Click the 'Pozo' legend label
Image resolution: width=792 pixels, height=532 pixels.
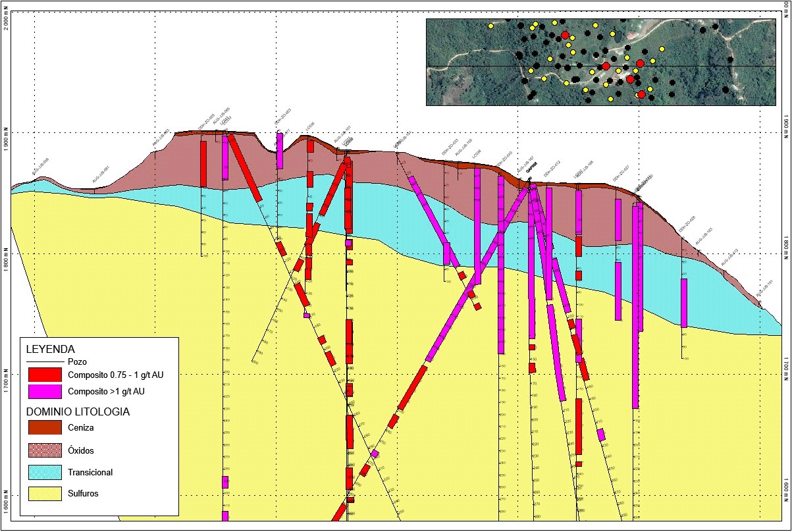click(x=77, y=361)
